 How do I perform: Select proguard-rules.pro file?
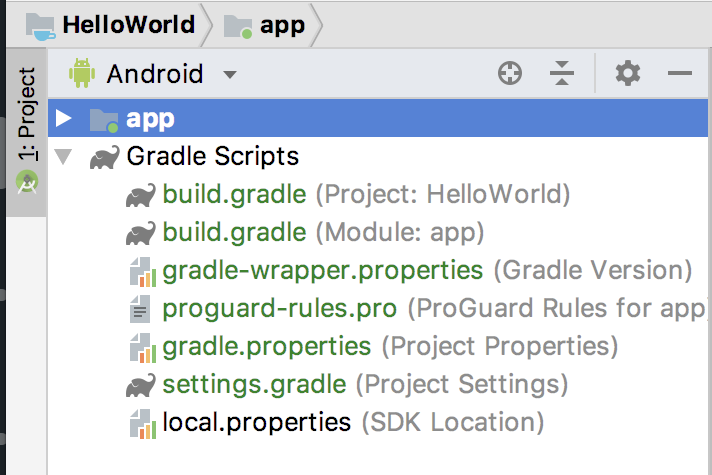[279, 309]
